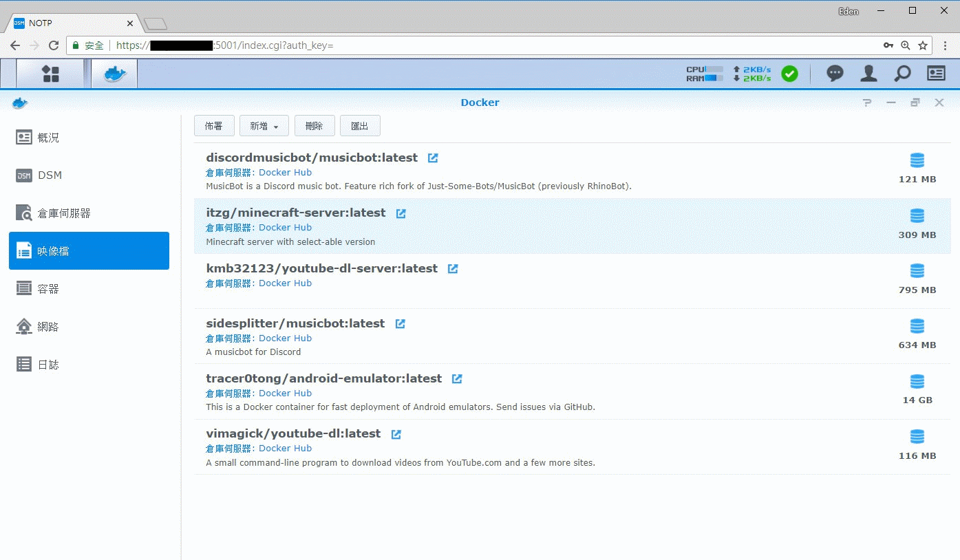The height and width of the screenshot is (560, 960).
Task: Select the discordmusicbot/musicbot:latest image row
Action: (x=573, y=171)
